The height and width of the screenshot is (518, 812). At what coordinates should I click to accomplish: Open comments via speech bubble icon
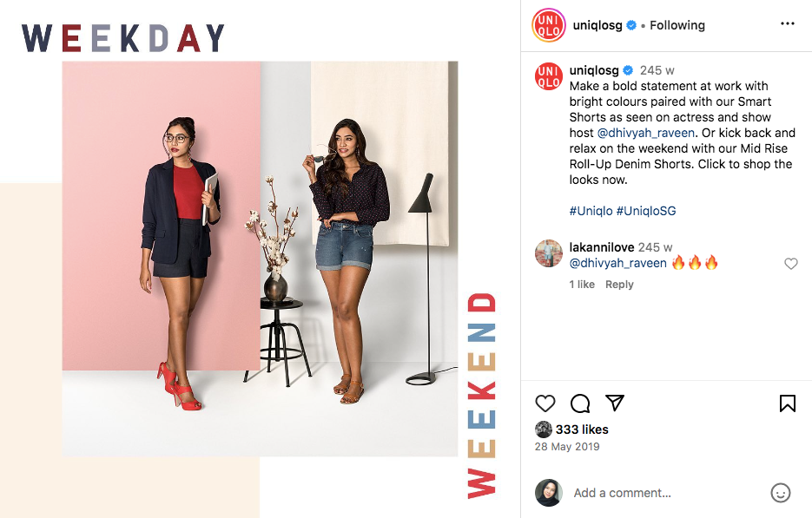(580, 403)
